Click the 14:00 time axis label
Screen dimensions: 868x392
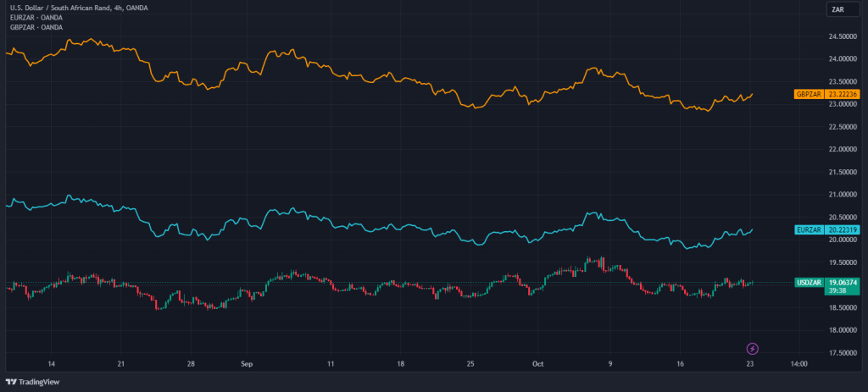pos(799,364)
